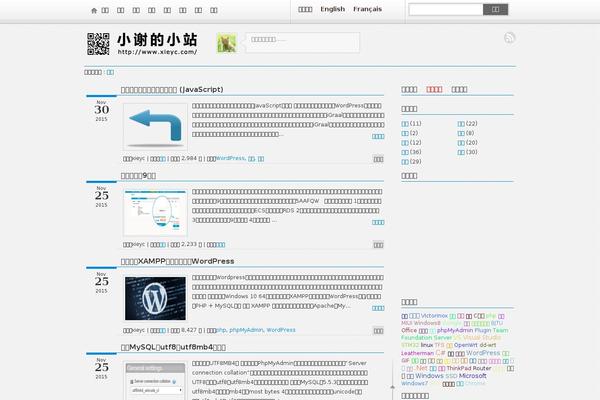
Task: Click the site title logo text
Action: click(x=156, y=39)
